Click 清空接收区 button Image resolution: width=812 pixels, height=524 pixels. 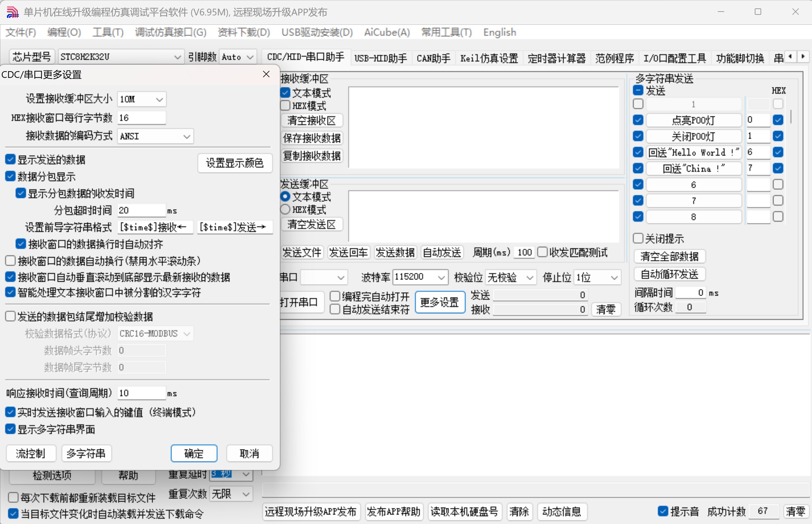coord(312,120)
